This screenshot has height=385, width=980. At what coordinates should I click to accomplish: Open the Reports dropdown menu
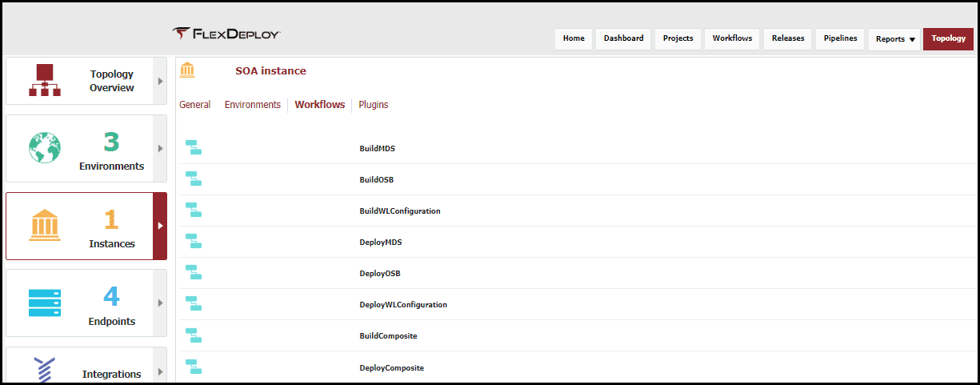894,39
